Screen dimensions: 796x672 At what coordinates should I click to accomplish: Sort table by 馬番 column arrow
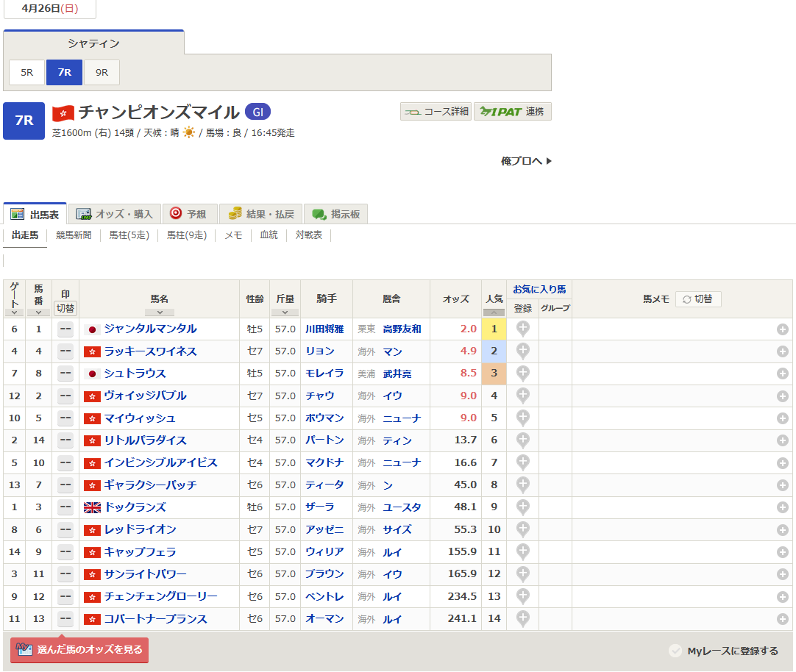38,313
